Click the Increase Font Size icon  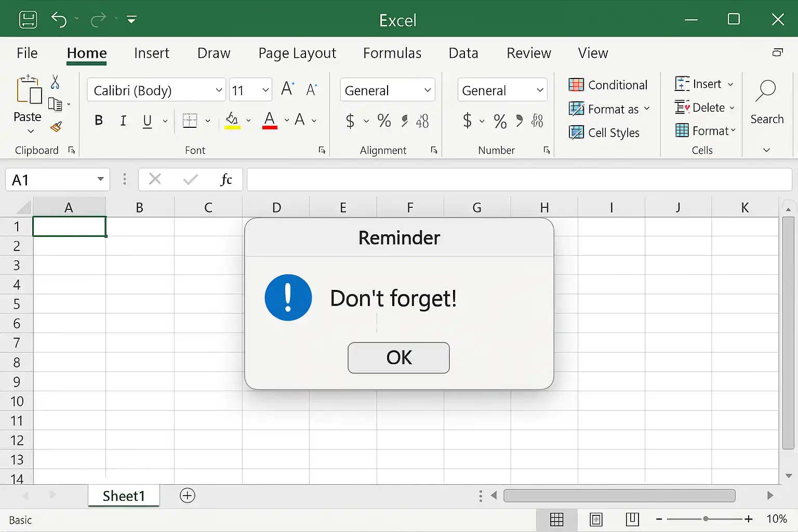[287, 89]
